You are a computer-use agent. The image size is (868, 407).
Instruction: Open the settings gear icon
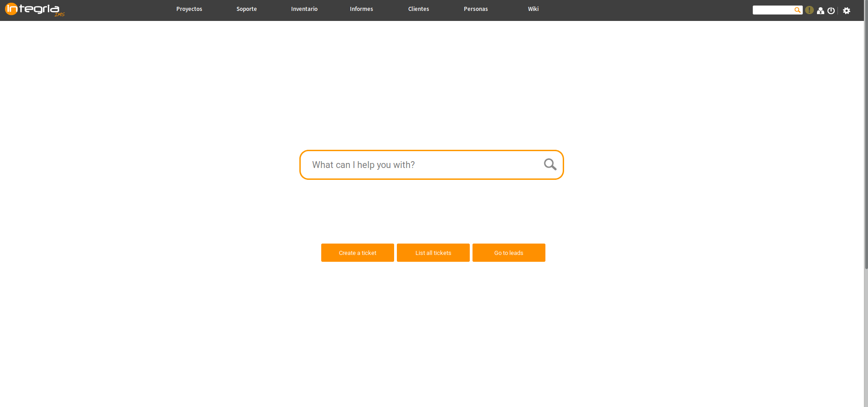847,10
